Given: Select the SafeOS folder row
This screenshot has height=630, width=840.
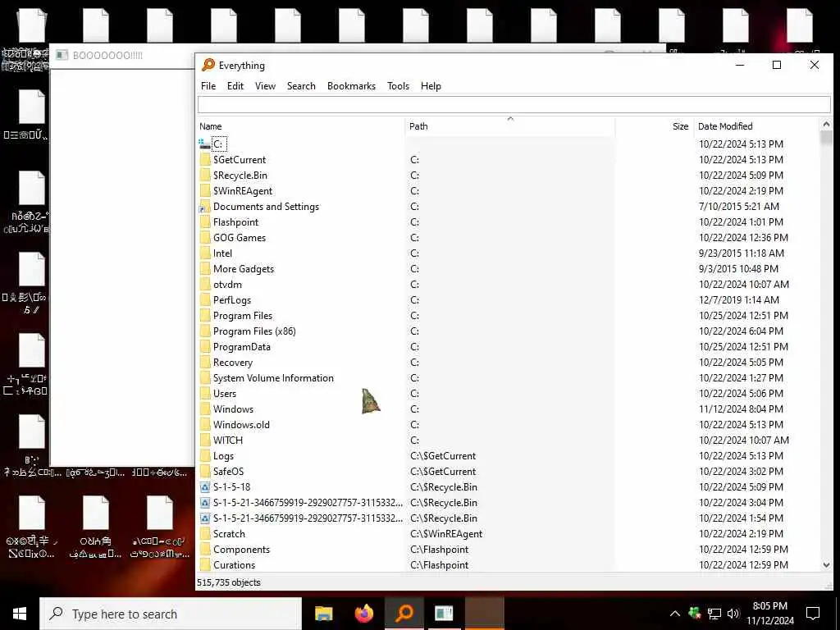Looking at the screenshot, I should click(x=508, y=472).
